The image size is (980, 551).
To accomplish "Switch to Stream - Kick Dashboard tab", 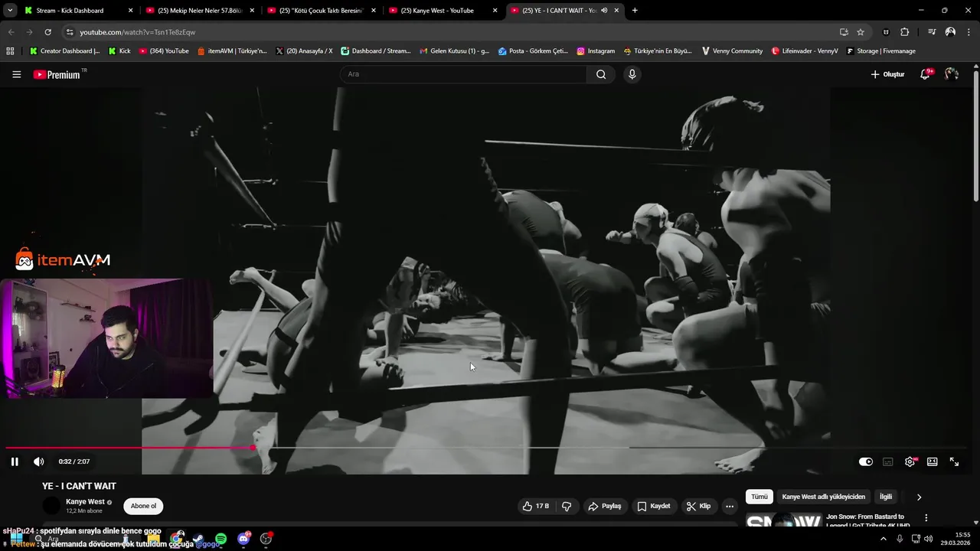I will pyautogui.click(x=79, y=11).
